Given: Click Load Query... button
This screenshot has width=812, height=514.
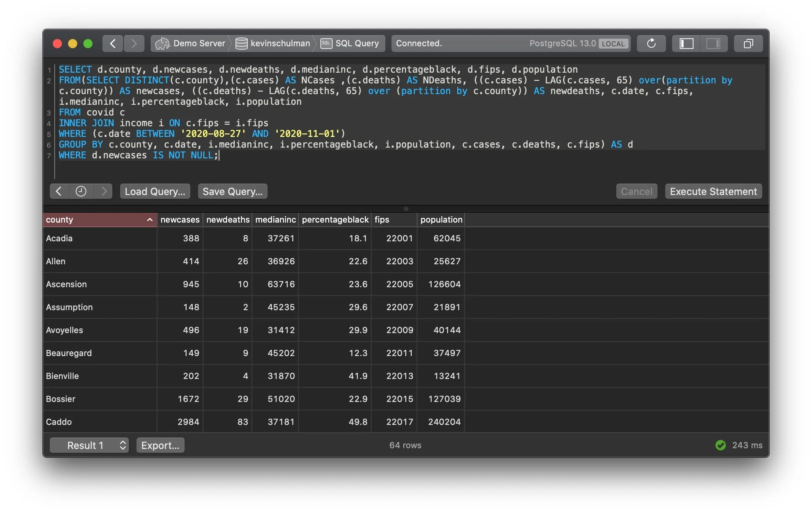Looking at the screenshot, I should point(155,191).
